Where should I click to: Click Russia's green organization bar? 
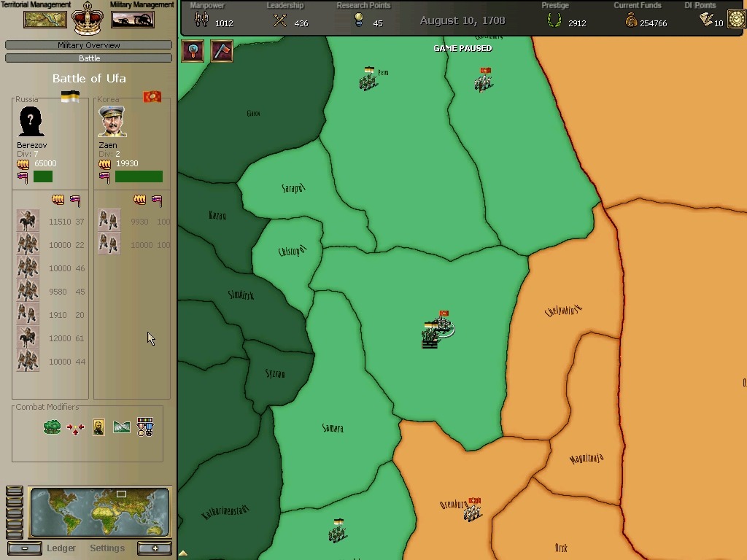click(43, 176)
